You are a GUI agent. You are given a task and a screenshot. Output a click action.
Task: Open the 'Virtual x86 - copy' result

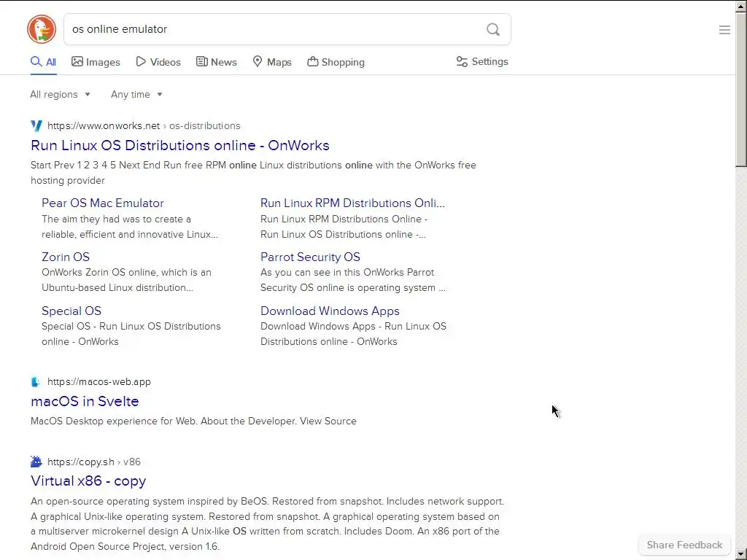(88, 481)
